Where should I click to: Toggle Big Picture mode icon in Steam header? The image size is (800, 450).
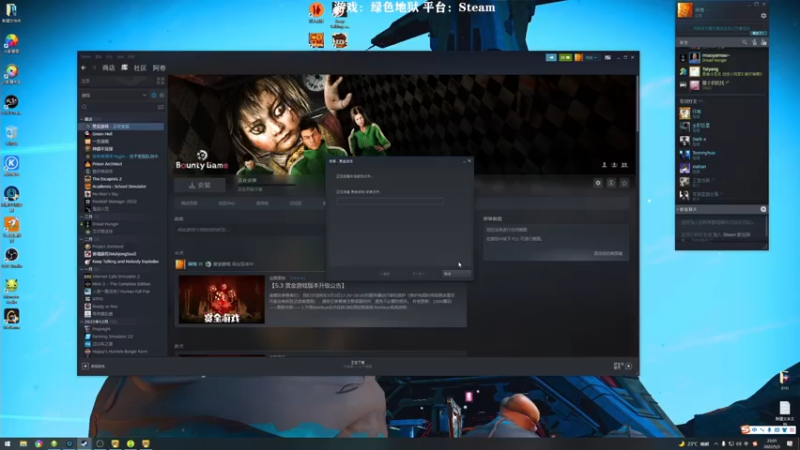coord(608,58)
